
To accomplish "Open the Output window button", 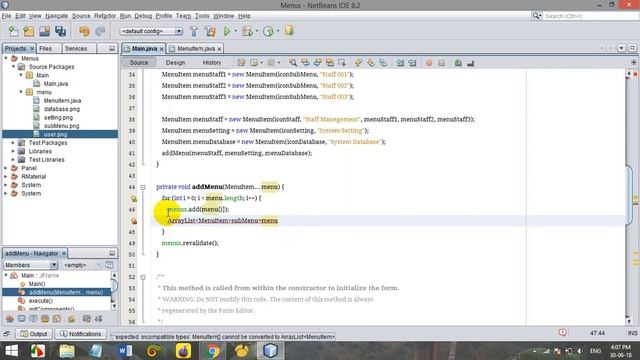I will click(34, 334).
